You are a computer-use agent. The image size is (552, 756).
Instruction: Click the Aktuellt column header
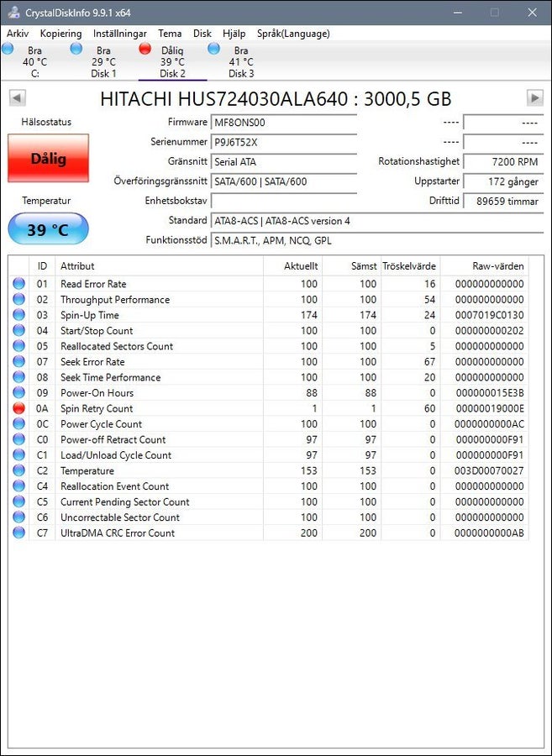[292, 265]
